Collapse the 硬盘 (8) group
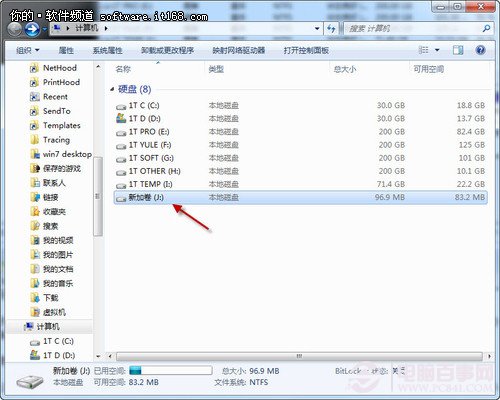The height and width of the screenshot is (400, 500). pyautogui.click(x=112, y=89)
